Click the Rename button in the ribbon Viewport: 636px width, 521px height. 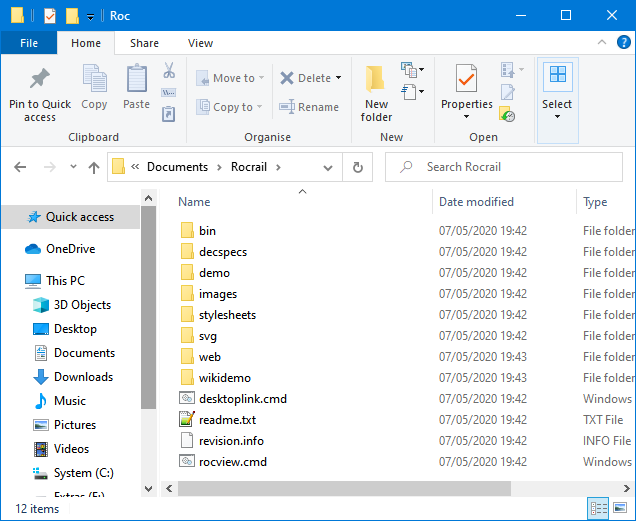309,107
